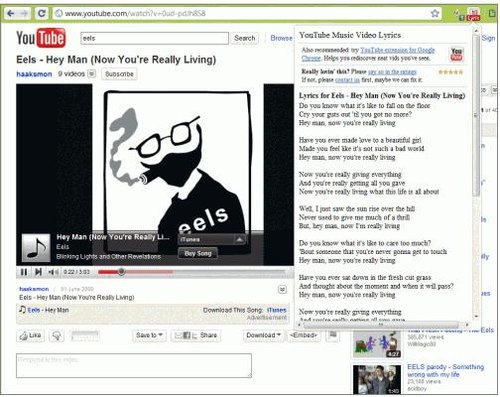
Task: Mute the video volume speaker icon
Action: coord(53,272)
